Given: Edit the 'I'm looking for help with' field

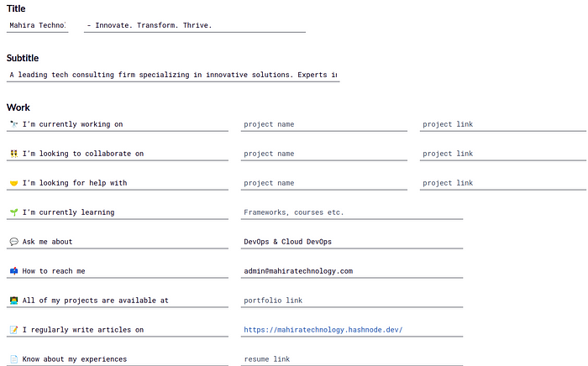Looking at the screenshot, I should pyautogui.click(x=118, y=183).
